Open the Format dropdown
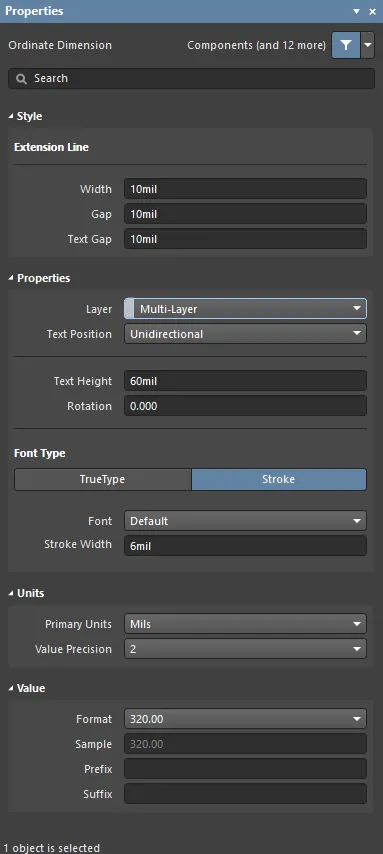 [x=245, y=719]
